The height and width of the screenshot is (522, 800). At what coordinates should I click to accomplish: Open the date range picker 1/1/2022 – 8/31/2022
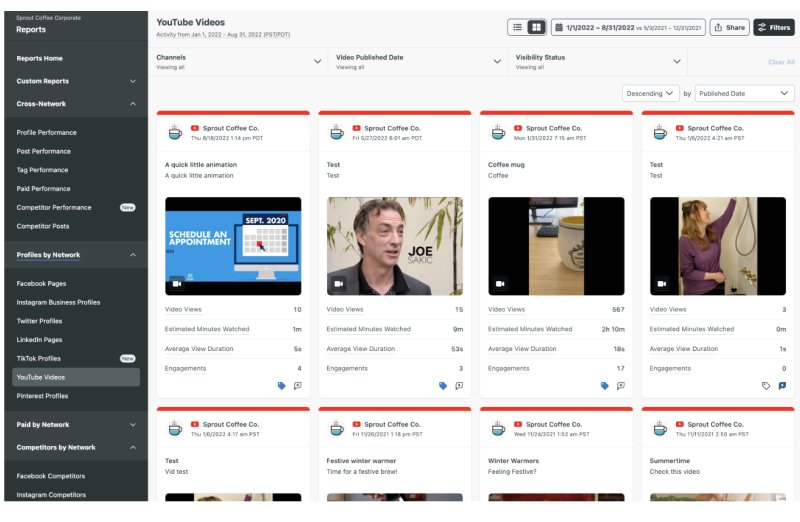[x=628, y=28]
